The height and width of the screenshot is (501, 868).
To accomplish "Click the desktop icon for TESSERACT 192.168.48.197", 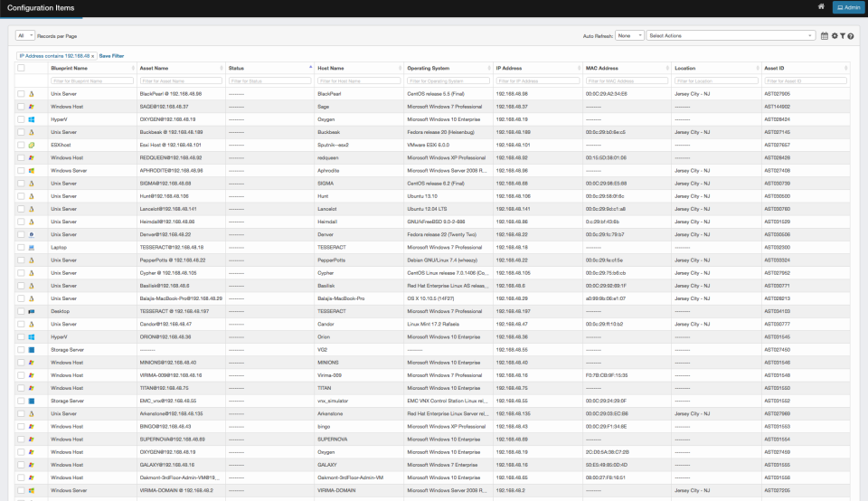I will [32, 312].
